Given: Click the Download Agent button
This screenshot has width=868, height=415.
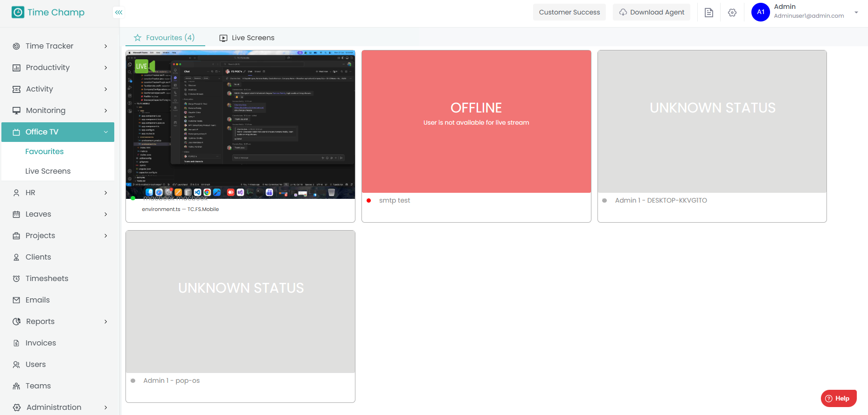Looking at the screenshot, I should click(651, 12).
